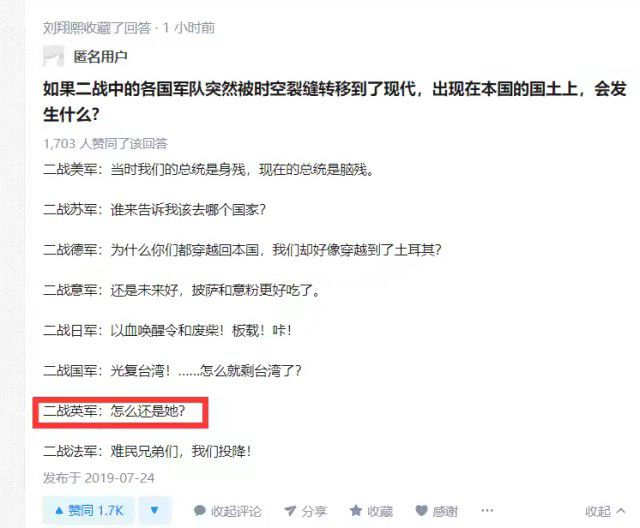Click the downvote triangle button
640x528 pixels.
tap(154, 510)
